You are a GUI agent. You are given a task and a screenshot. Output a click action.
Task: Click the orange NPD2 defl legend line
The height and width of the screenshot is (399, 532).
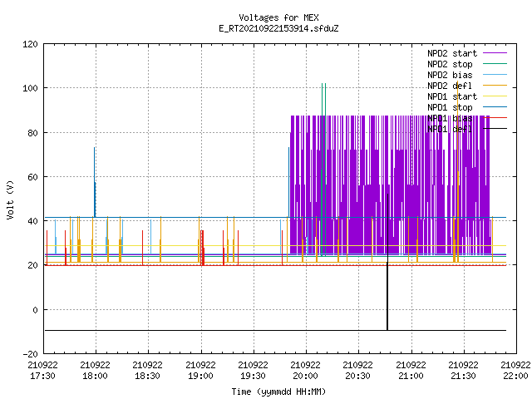pyautogui.click(x=495, y=86)
